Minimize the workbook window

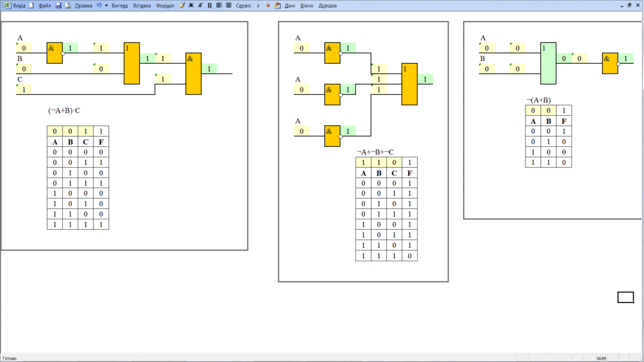[622, 5]
